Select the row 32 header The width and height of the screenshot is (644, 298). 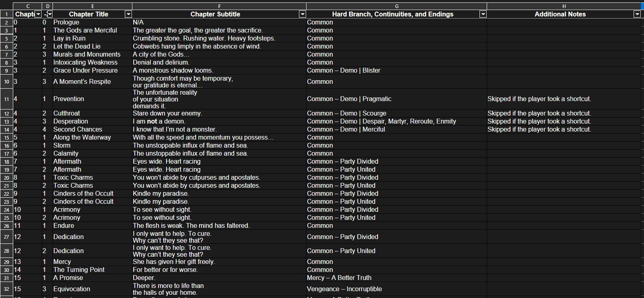[x=6, y=289]
